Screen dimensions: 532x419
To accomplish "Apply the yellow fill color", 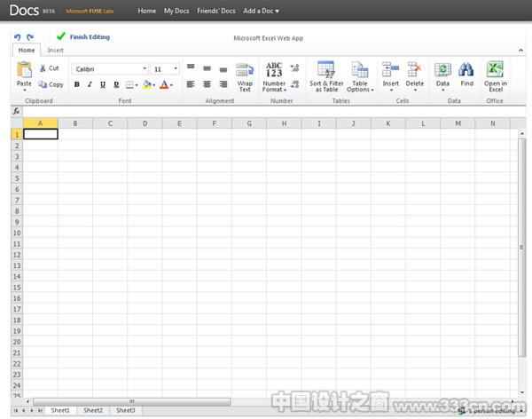I will tap(147, 84).
